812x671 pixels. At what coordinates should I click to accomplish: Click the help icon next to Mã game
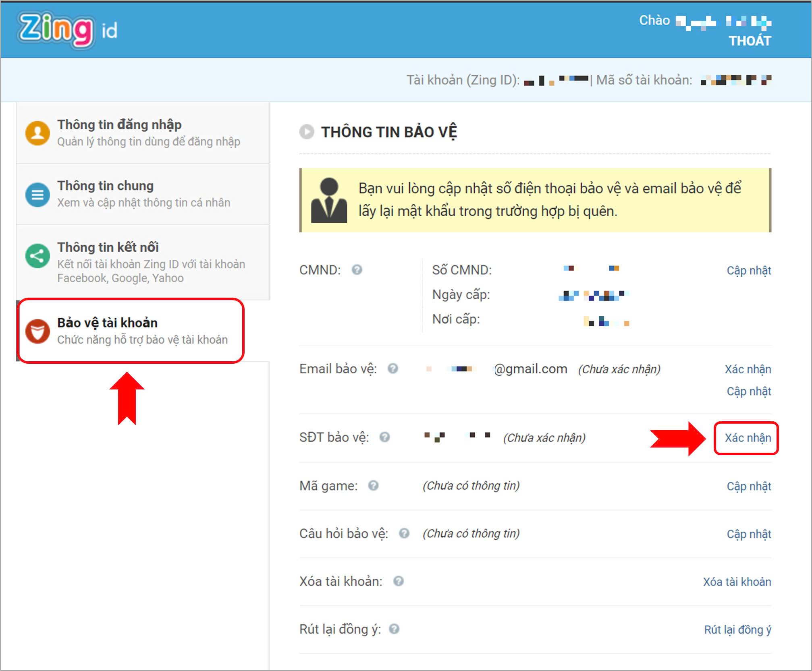coord(374,485)
